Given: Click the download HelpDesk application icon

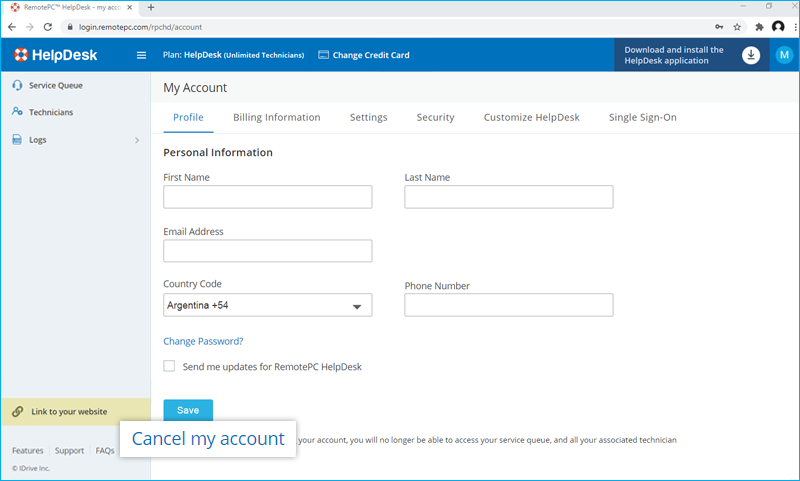Looking at the screenshot, I should click(751, 55).
